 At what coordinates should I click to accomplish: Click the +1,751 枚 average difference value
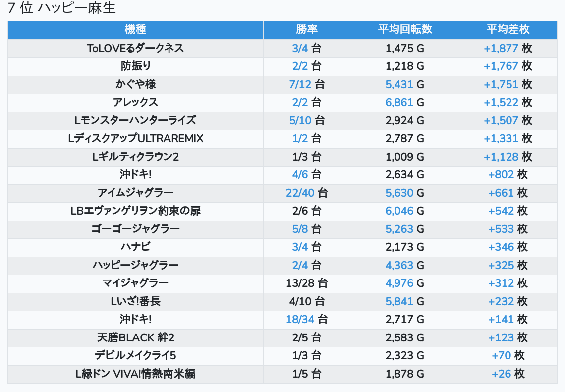point(508,84)
